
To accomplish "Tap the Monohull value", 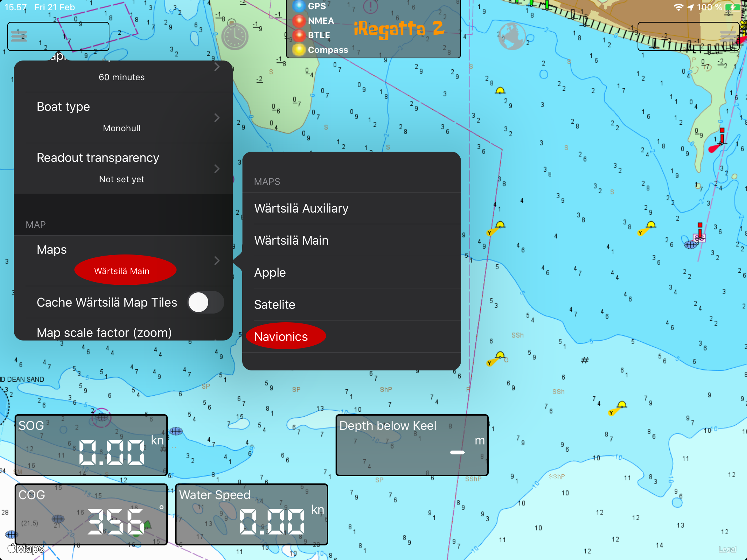I will click(122, 128).
